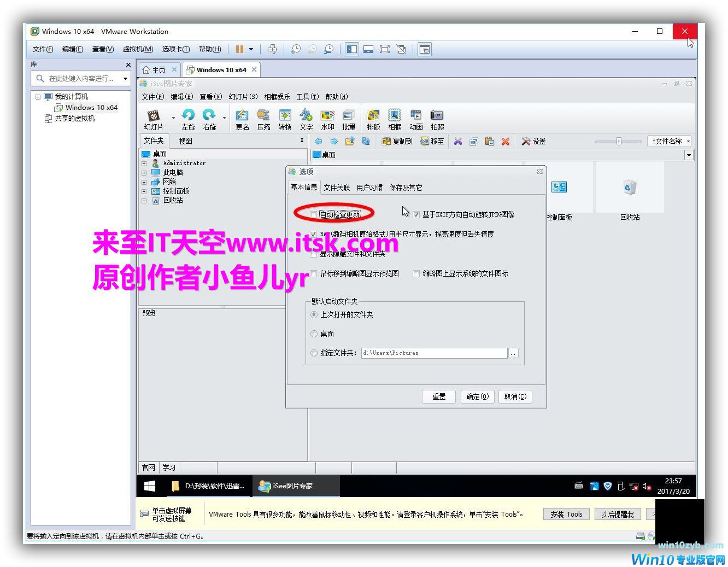The height and width of the screenshot is (567, 728).
Task: Switch to the 用户习惯 tab
Action: tap(369, 188)
